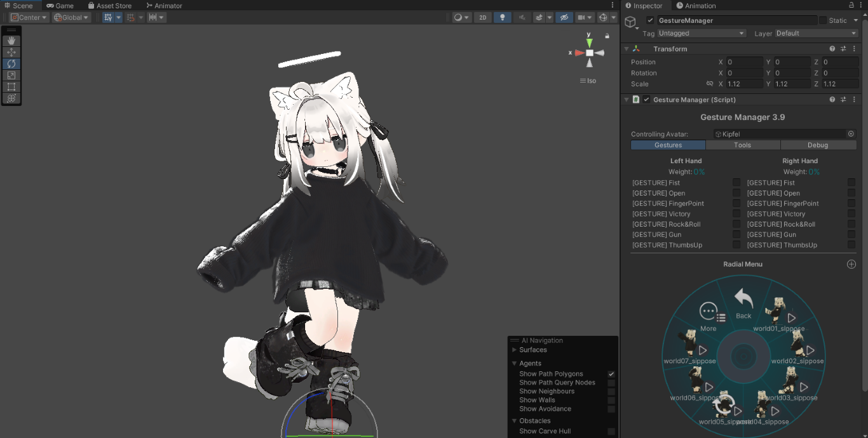Select the Rect Transform tool

11,86
